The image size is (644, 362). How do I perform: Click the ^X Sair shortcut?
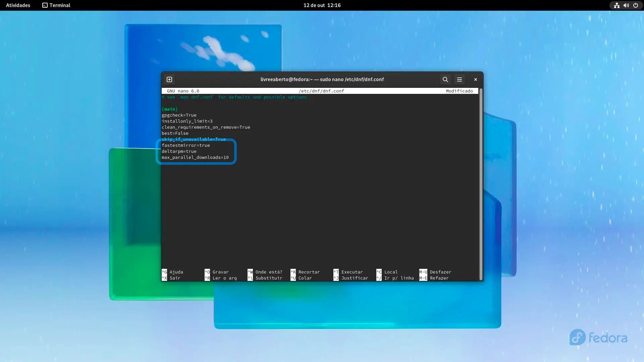tap(171, 278)
